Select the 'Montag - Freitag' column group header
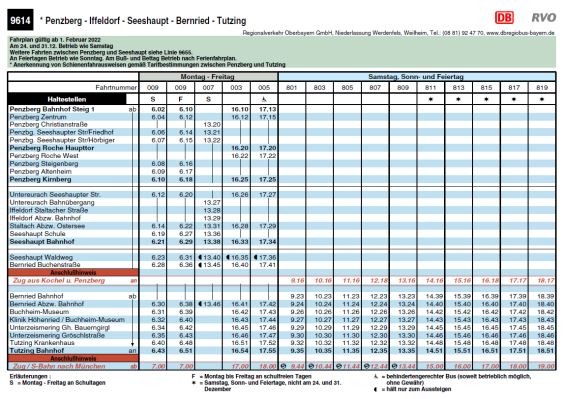The image size is (564, 399). pyautogui.click(x=208, y=77)
